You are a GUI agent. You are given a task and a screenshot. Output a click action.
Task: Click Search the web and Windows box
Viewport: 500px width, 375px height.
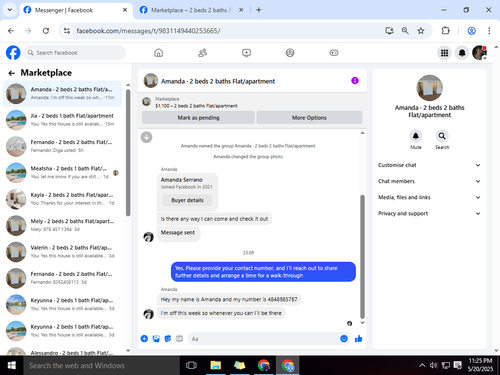(102, 365)
